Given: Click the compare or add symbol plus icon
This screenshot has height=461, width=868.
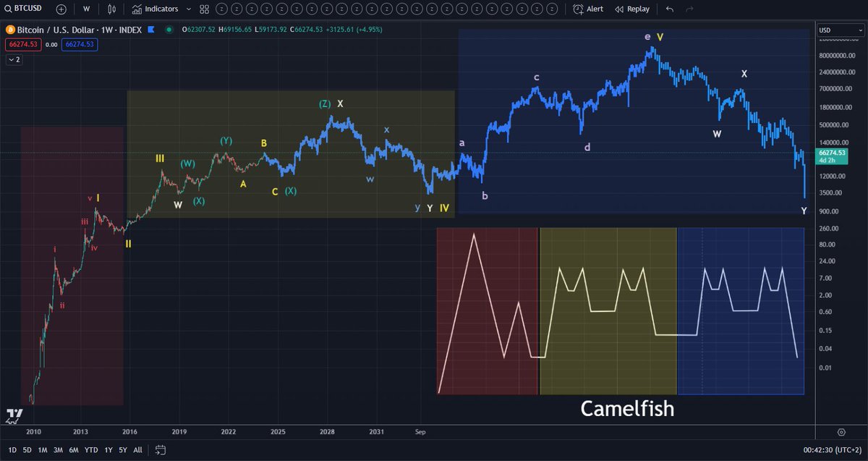Looking at the screenshot, I should coord(61,9).
